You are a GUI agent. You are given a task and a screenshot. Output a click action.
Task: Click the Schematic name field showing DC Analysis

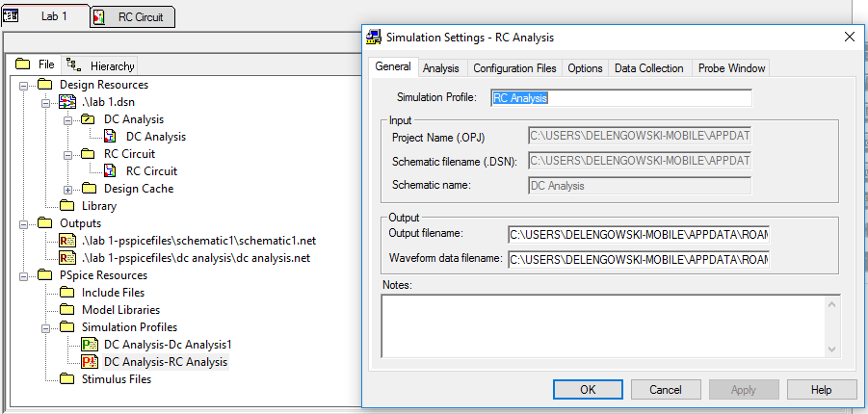pyautogui.click(x=640, y=186)
